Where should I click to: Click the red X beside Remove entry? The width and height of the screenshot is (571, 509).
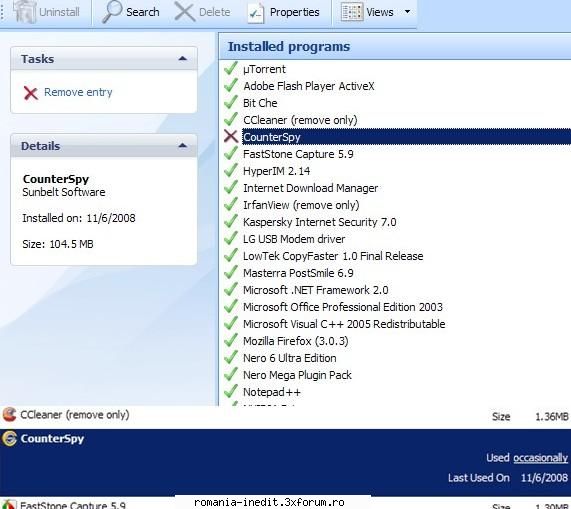[x=31, y=93]
